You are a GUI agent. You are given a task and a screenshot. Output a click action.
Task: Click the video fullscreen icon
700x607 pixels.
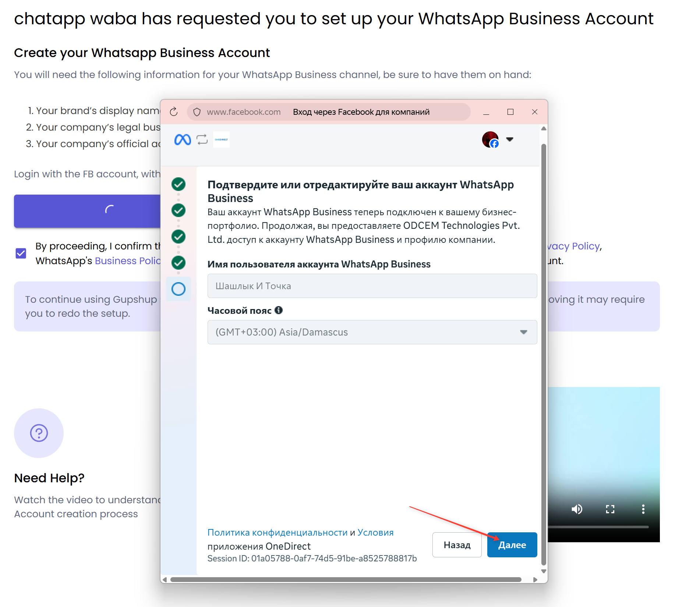pos(610,509)
